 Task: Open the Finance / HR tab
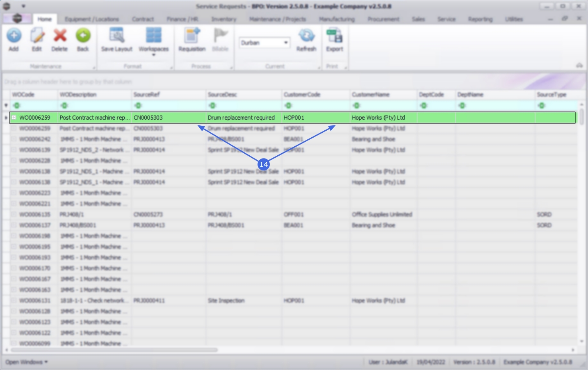coord(182,19)
